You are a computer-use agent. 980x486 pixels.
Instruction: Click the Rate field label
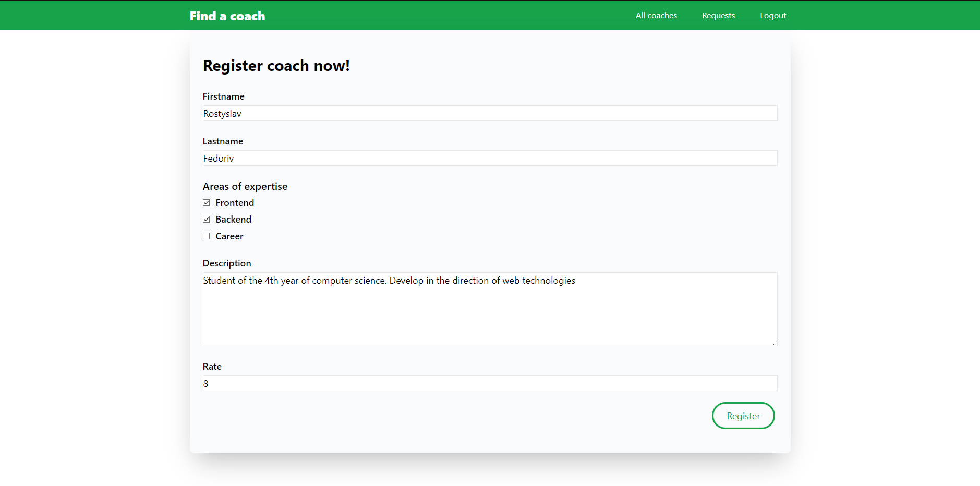(x=212, y=366)
